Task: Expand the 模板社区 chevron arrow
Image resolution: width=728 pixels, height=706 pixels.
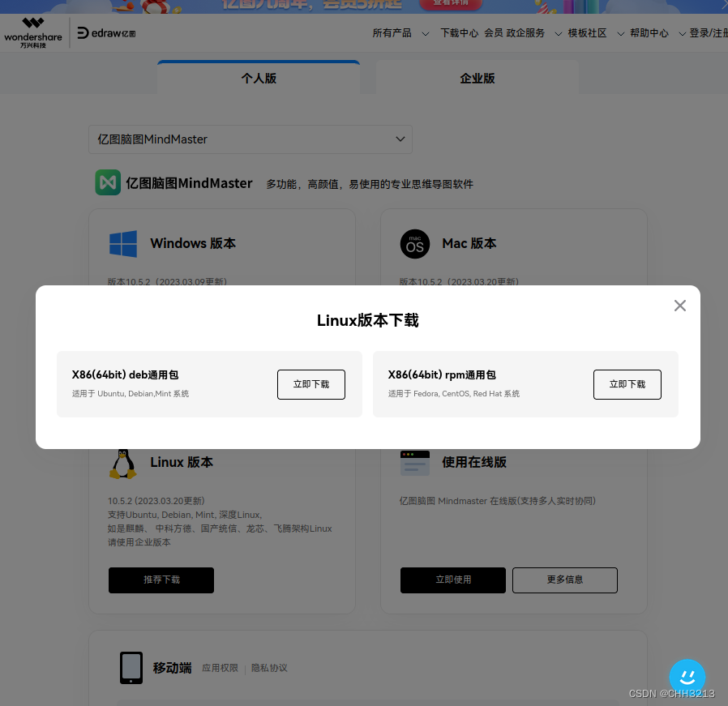Action: [620, 33]
